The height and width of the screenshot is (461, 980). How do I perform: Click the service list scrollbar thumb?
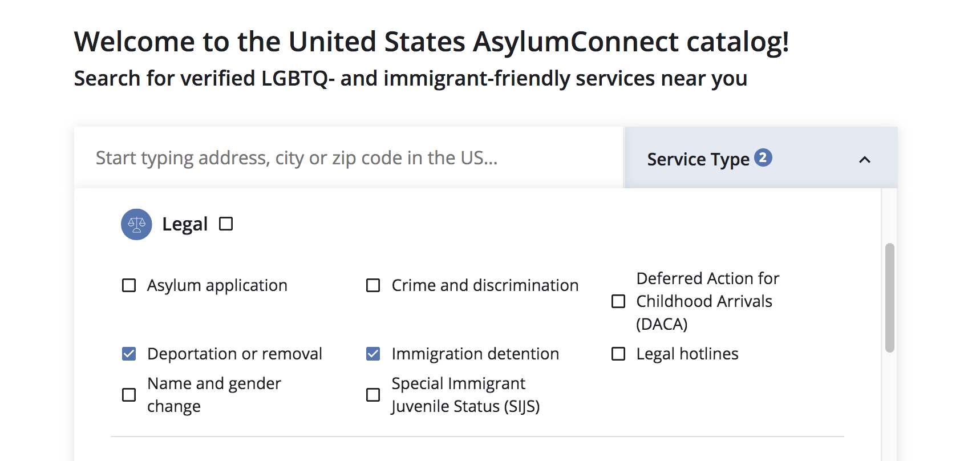coord(890,298)
